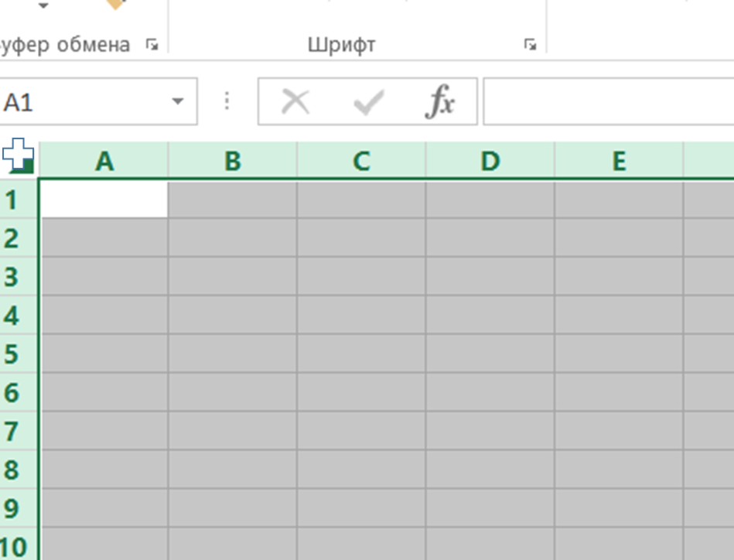The width and height of the screenshot is (734, 560).
Task: Click the white active cell A1
Action: (x=104, y=200)
